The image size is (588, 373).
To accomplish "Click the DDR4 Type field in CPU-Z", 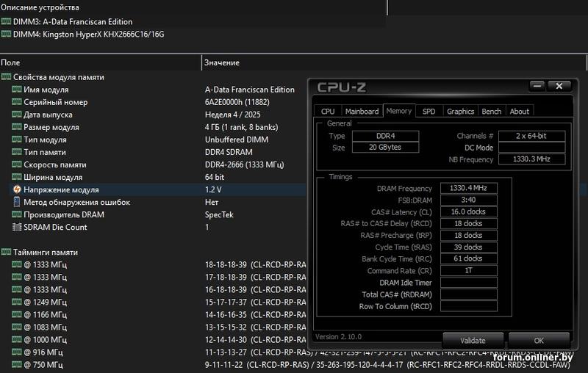I will (x=385, y=136).
